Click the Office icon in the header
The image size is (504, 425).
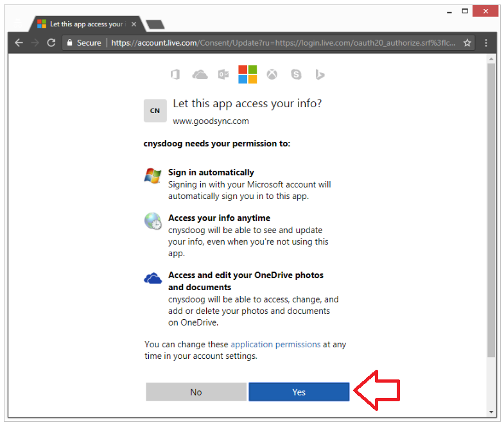point(175,74)
